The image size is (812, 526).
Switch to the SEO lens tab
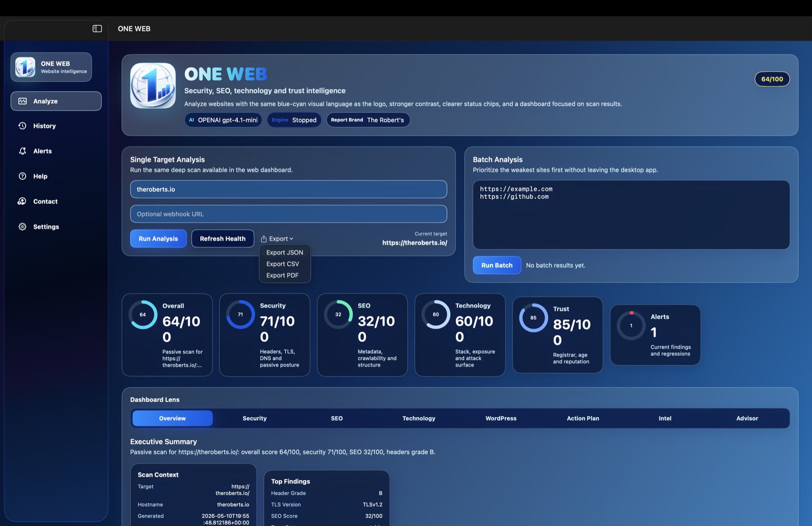click(x=337, y=419)
